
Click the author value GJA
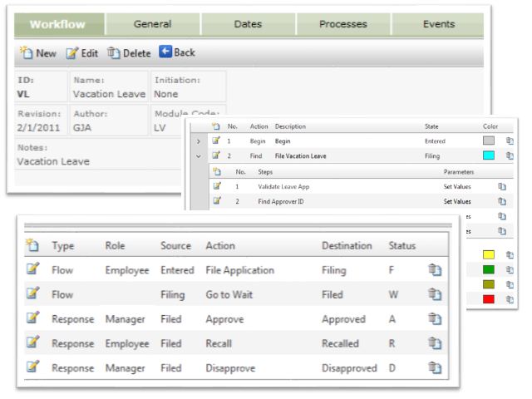(82, 128)
